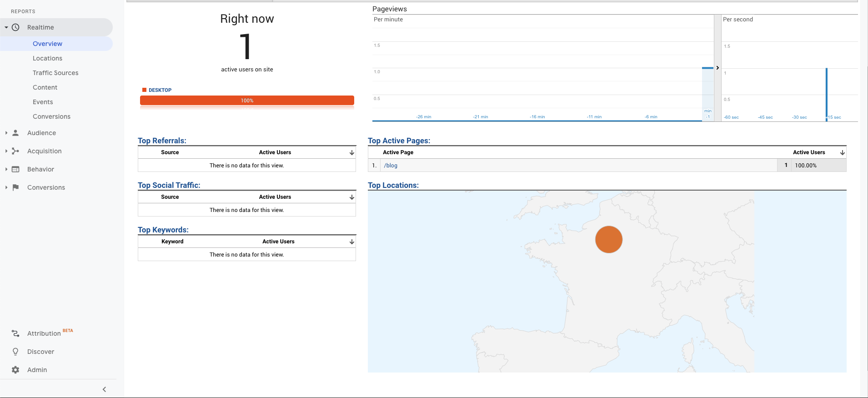The image size is (868, 398).
Task: Open the Acquisition reports section
Action: [x=44, y=151]
